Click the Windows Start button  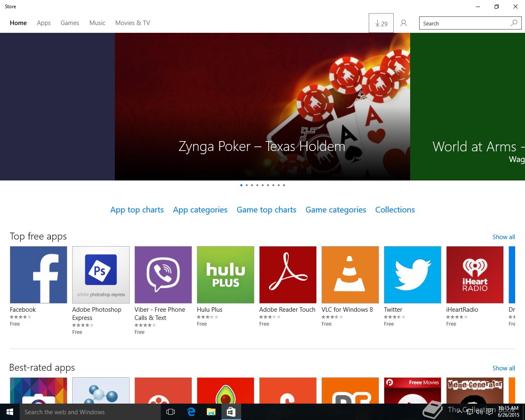(x=10, y=412)
